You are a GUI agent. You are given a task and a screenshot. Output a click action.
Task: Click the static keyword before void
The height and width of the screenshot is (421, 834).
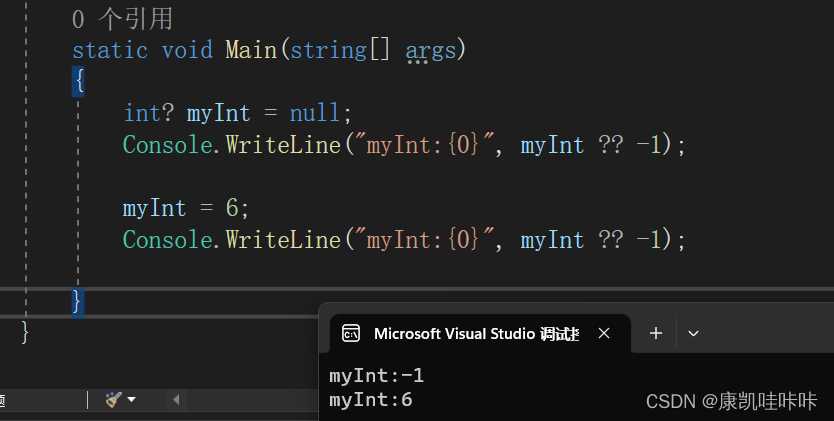(111, 49)
